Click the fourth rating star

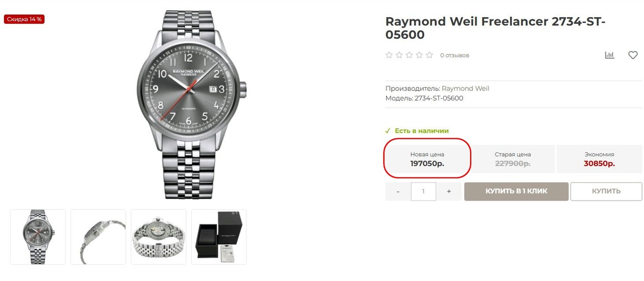click(419, 55)
